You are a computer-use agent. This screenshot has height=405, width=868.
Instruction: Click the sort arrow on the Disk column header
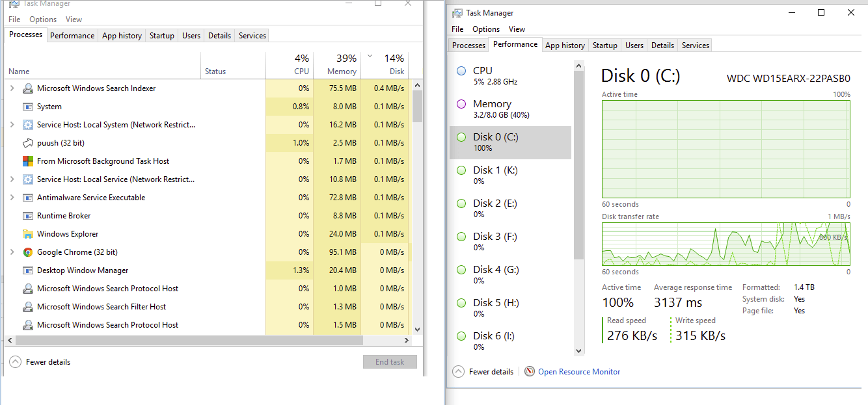click(x=370, y=55)
